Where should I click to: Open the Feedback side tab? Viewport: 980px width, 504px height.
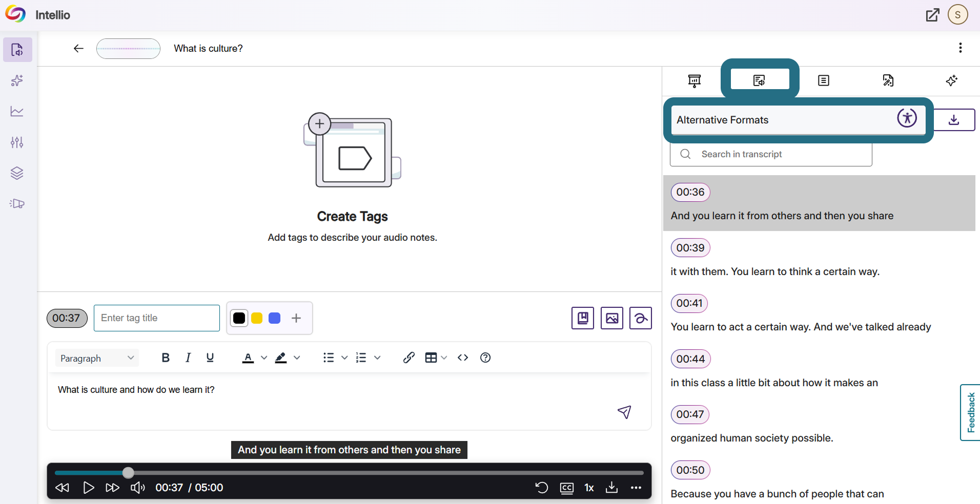[970, 412]
